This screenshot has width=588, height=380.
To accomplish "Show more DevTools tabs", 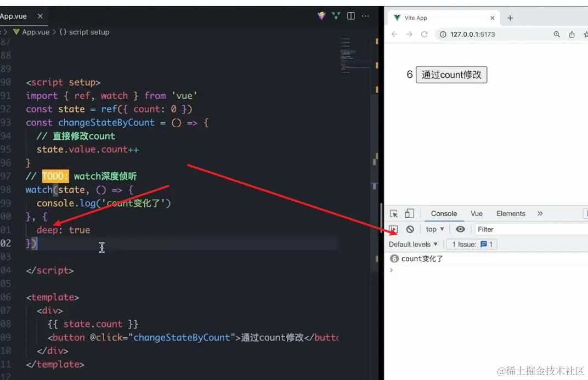I will [540, 214].
